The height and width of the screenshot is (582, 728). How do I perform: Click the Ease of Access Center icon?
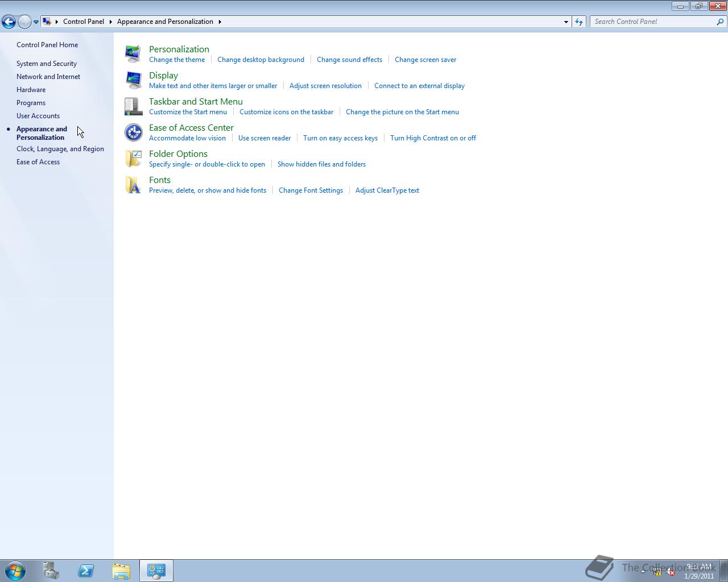pyautogui.click(x=133, y=132)
